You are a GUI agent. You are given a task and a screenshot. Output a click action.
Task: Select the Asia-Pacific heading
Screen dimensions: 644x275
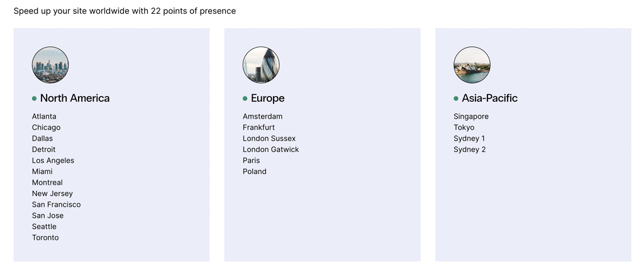[x=489, y=99]
